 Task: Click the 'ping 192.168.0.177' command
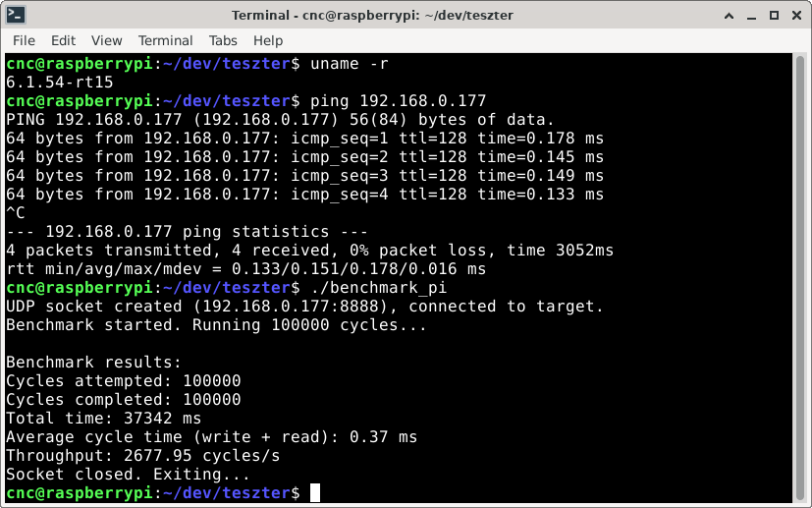pyautogui.click(x=399, y=100)
